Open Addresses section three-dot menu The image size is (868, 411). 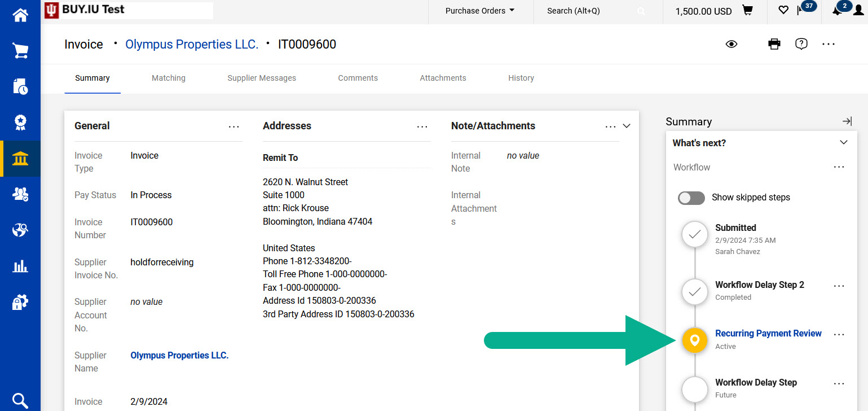pyautogui.click(x=422, y=127)
